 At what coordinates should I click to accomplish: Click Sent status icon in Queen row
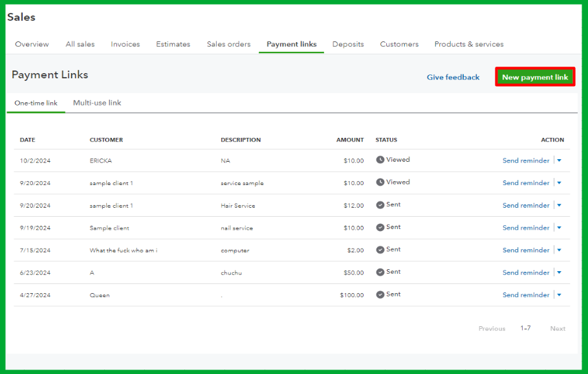[380, 294]
